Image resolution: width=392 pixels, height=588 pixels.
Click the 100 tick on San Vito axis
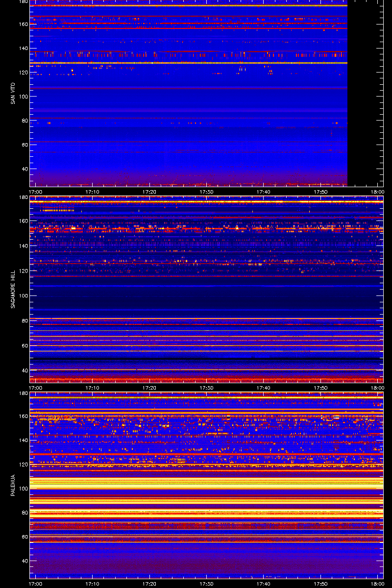[23, 97]
